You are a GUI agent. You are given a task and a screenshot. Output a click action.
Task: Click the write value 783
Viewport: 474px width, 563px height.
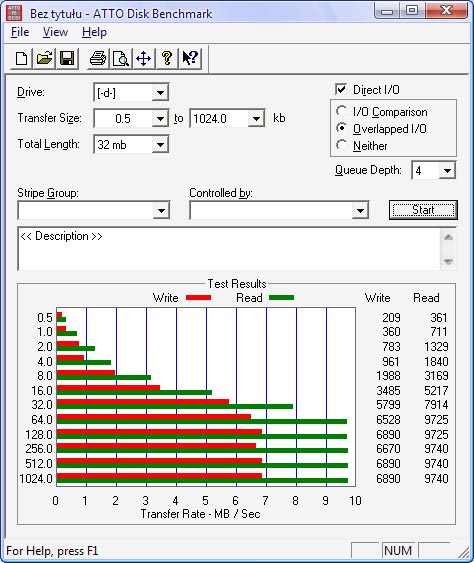[391, 347]
